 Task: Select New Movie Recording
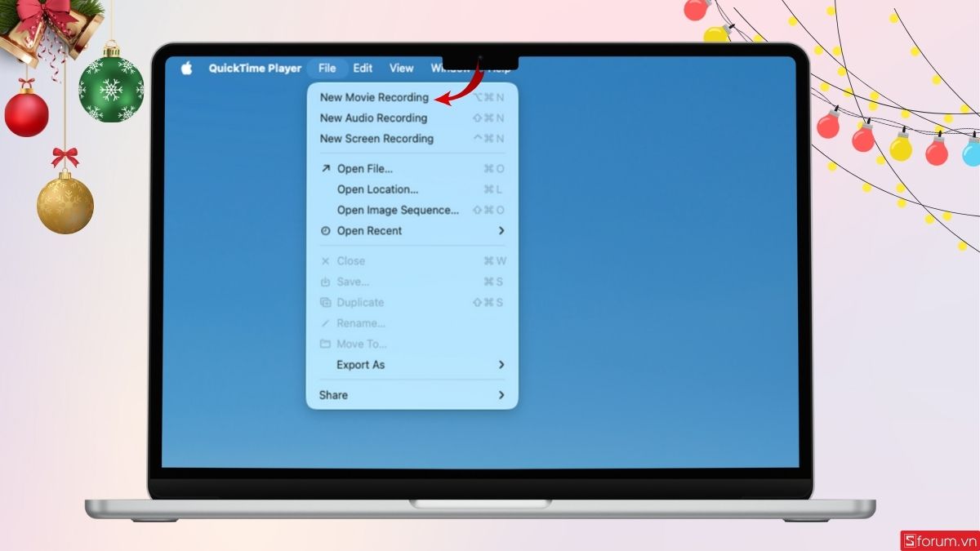pyautogui.click(x=376, y=96)
